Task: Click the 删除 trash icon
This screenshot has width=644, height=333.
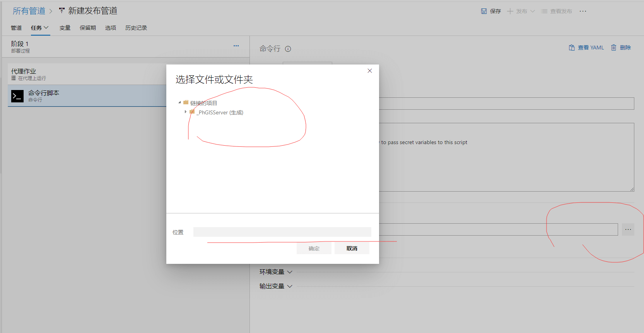Action: (x=614, y=48)
